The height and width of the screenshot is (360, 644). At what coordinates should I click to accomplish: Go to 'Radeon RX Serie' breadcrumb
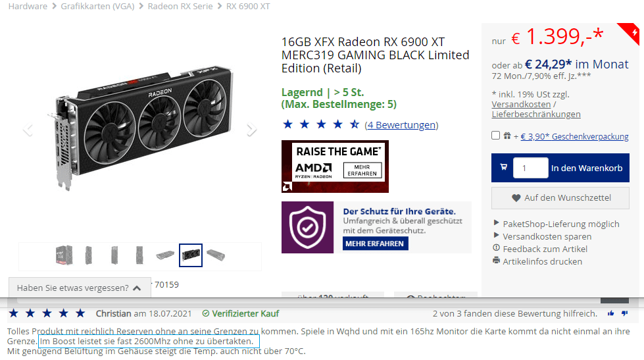tap(180, 6)
